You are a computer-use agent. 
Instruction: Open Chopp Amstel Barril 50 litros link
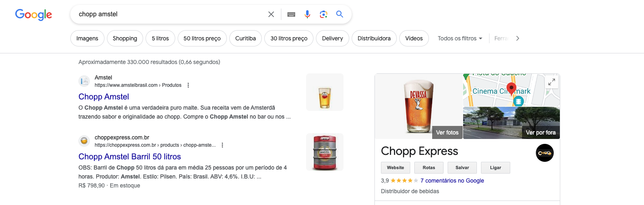click(130, 157)
